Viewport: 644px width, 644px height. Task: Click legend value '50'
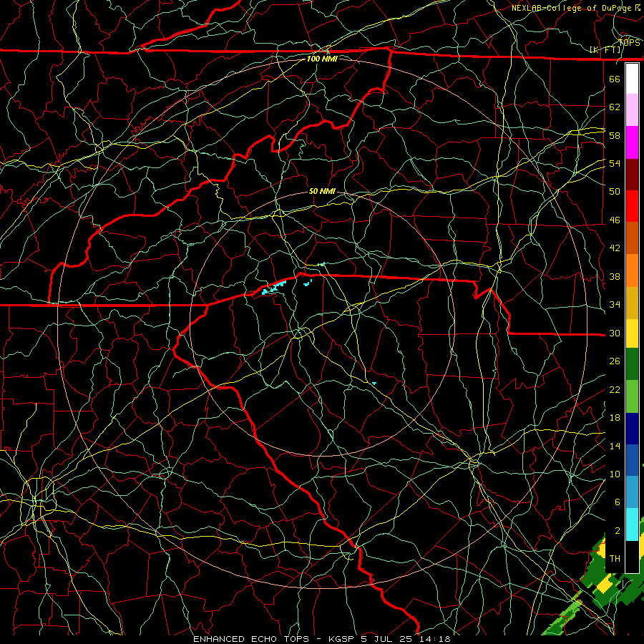(x=615, y=192)
